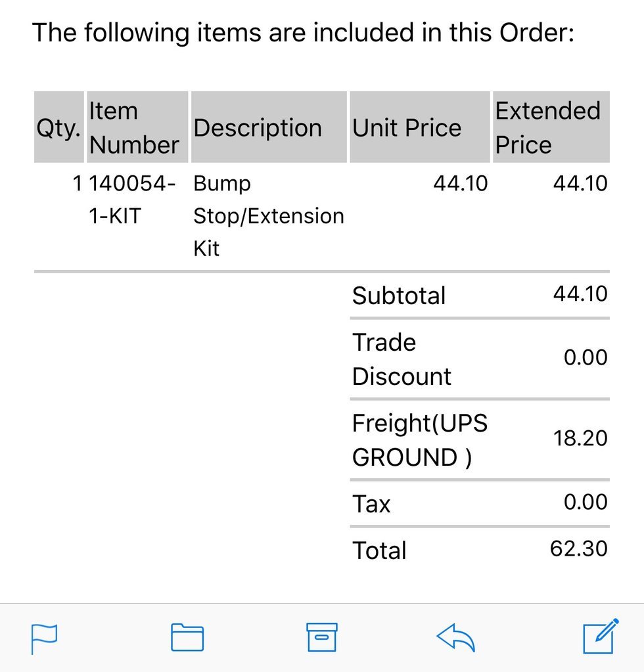Select the Subtotal row label
This screenshot has width=644, height=672.
pyautogui.click(x=399, y=296)
